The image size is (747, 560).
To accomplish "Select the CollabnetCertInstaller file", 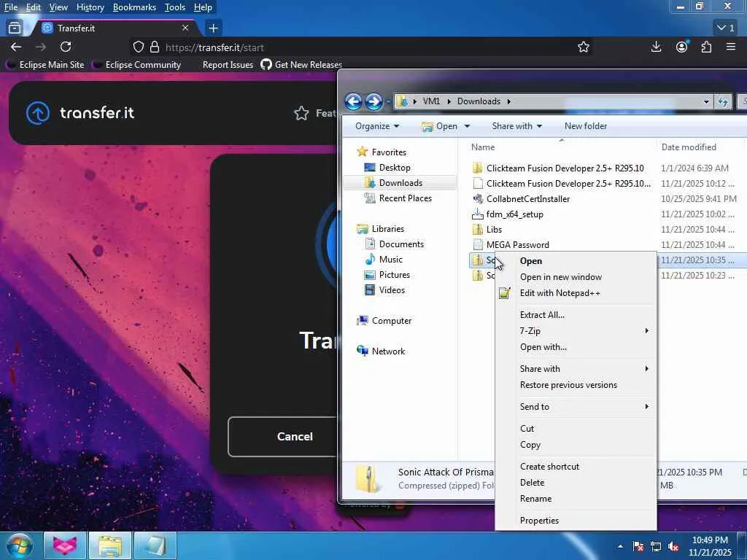I will tap(528, 199).
